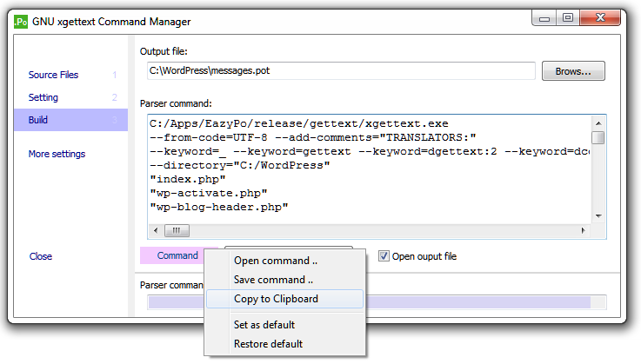Open More settings link

pos(57,154)
